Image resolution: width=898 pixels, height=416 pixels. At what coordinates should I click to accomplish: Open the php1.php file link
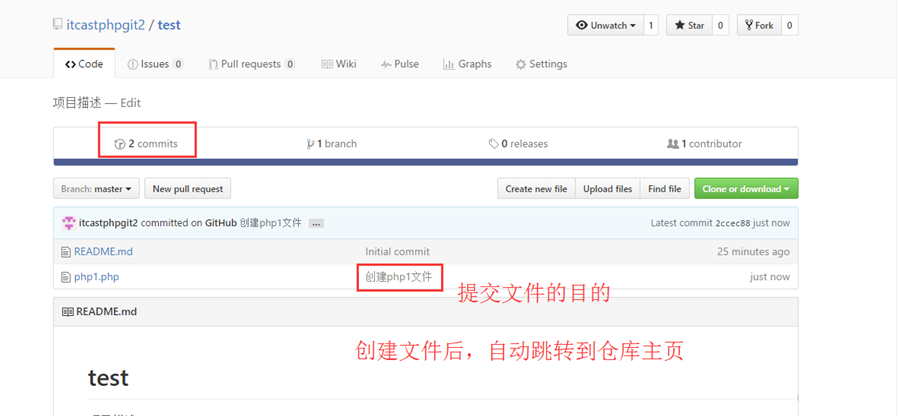pos(97,277)
